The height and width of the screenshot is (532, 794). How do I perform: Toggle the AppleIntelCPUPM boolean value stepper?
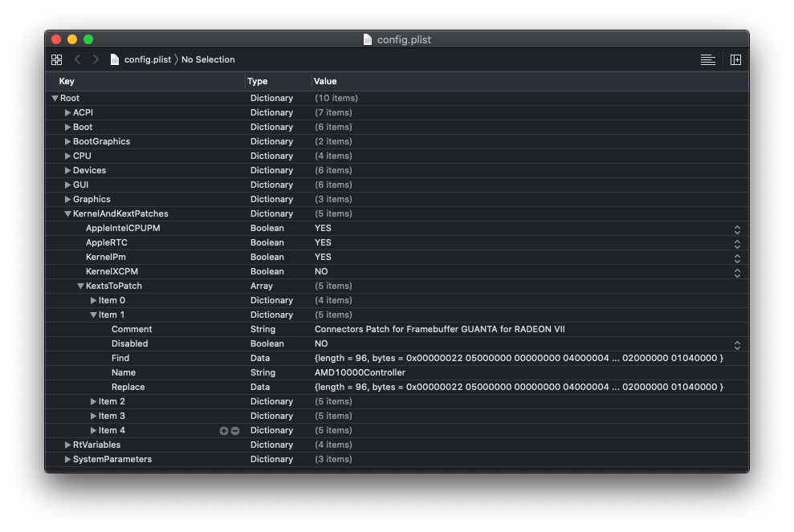737,229
